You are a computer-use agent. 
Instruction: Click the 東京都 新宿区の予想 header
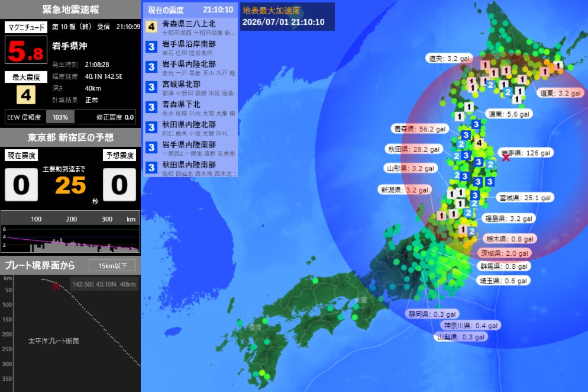[x=70, y=137]
